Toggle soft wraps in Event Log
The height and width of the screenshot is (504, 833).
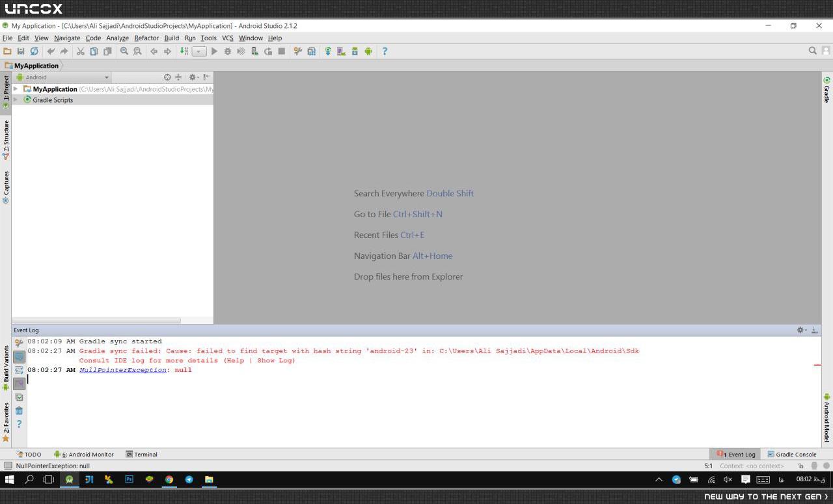tap(19, 370)
